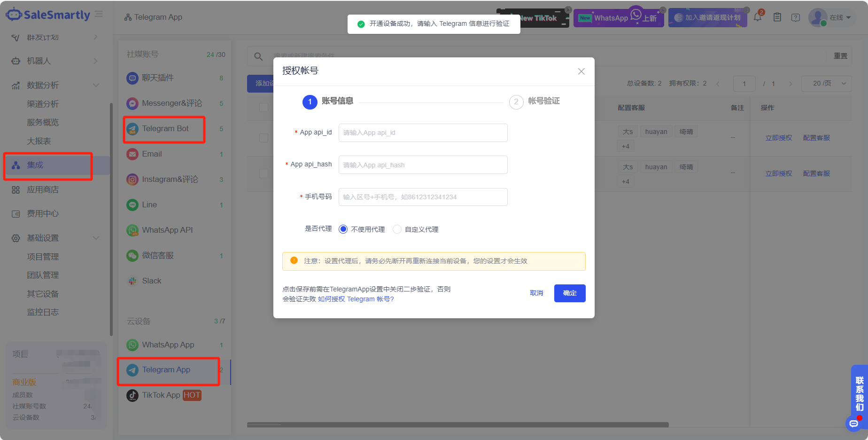Open TikTok App from cloud devices

(x=161, y=395)
